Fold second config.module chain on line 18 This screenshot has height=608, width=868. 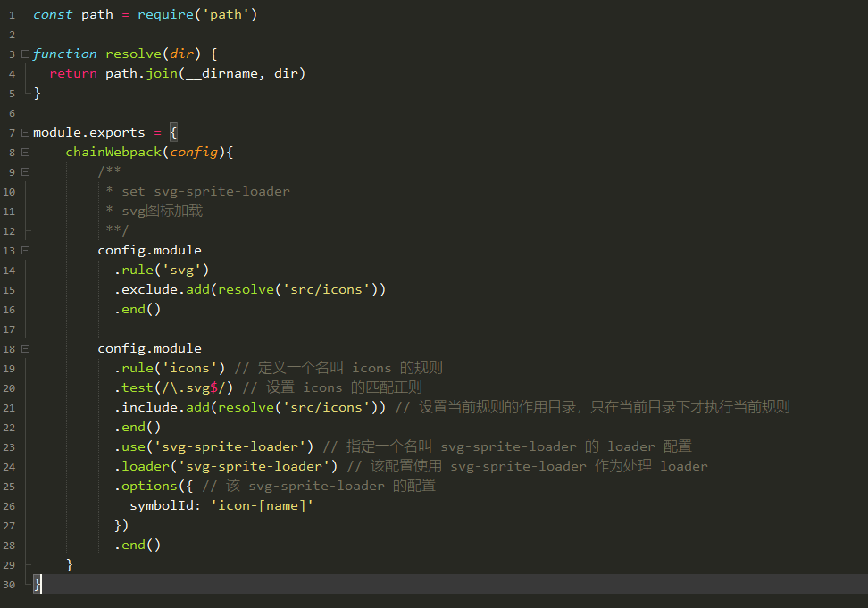click(25, 349)
